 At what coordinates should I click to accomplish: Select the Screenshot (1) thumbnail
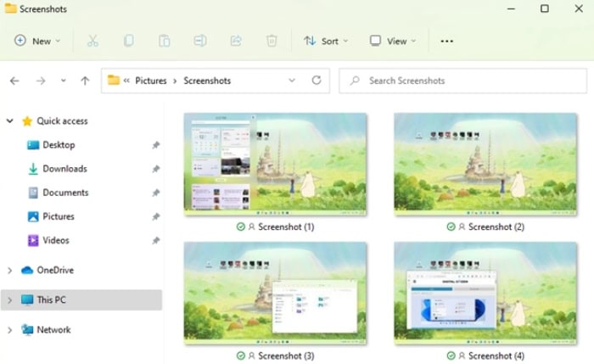(275, 165)
